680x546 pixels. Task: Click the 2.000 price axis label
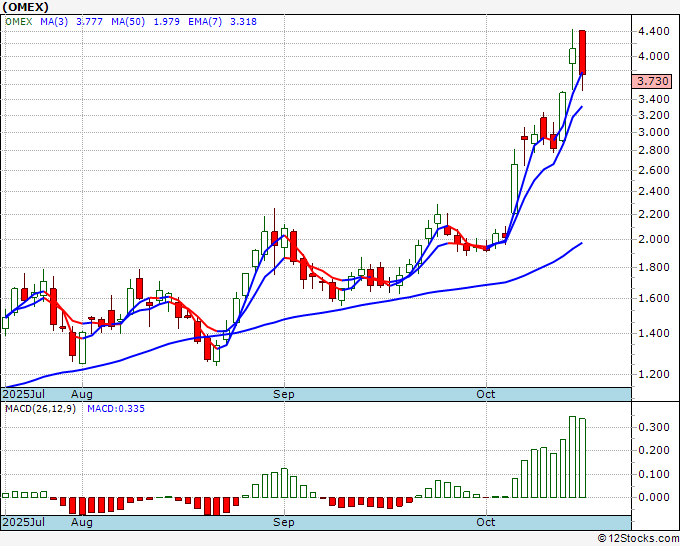click(x=654, y=239)
